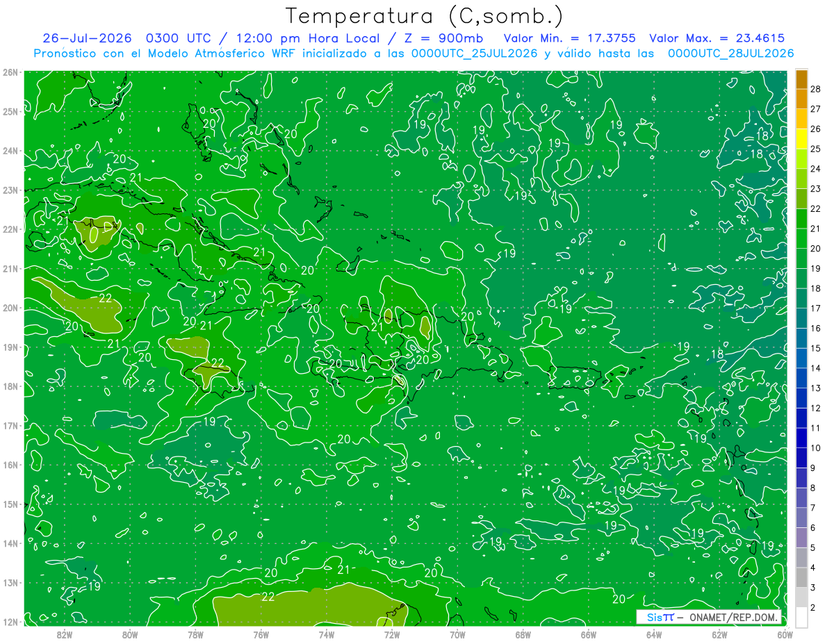Image resolution: width=834 pixels, height=644 pixels.
Task: Click the title 'Temperatura (C,somb.)'
Action: click(424, 16)
